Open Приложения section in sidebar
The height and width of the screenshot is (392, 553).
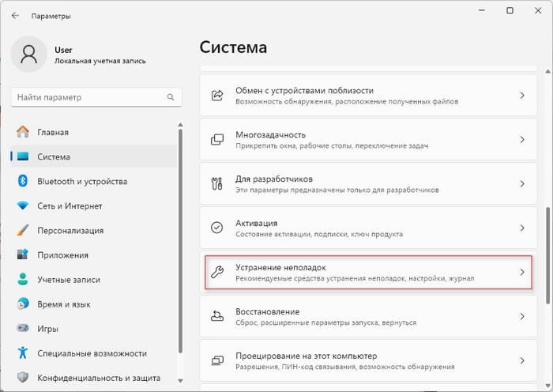(62, 255)
